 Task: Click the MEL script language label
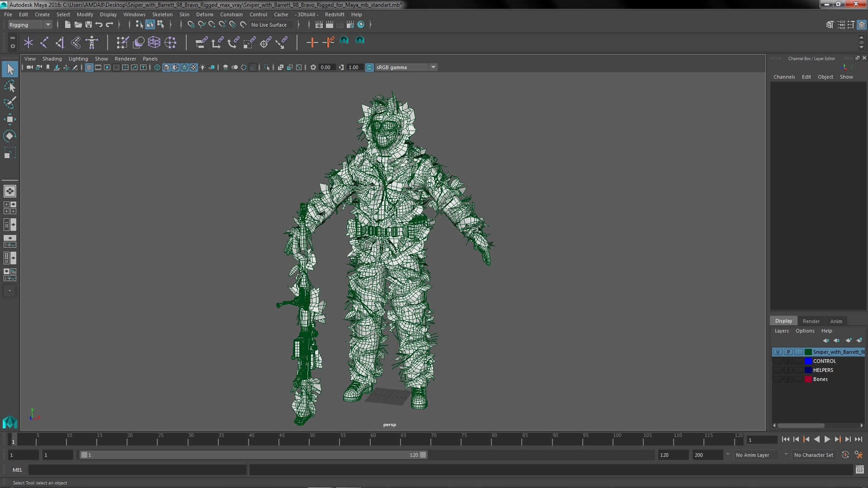coord(17,470)
